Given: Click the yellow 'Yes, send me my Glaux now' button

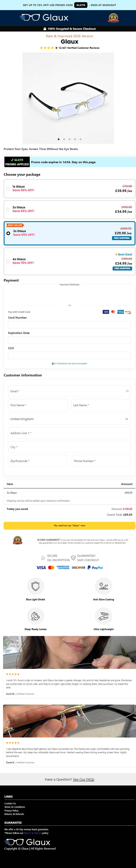Looking at the screenshot, I should [x=69, y=525].
